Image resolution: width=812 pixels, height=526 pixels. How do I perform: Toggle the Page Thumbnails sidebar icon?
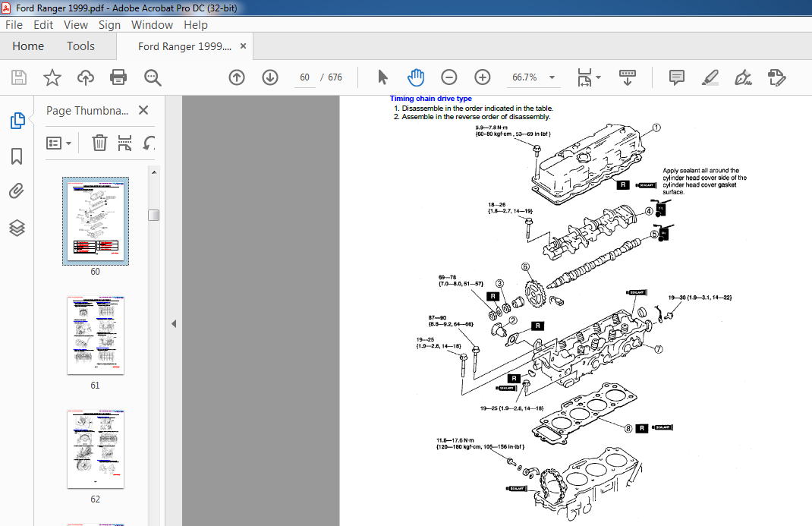pyautogui.click(x=17, y=120)
